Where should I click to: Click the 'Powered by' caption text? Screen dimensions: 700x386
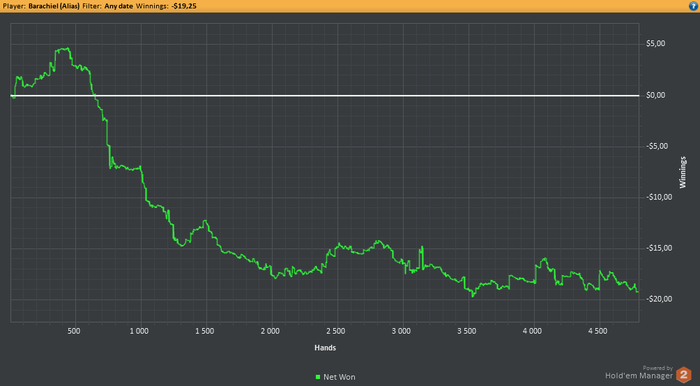[658, 368]
